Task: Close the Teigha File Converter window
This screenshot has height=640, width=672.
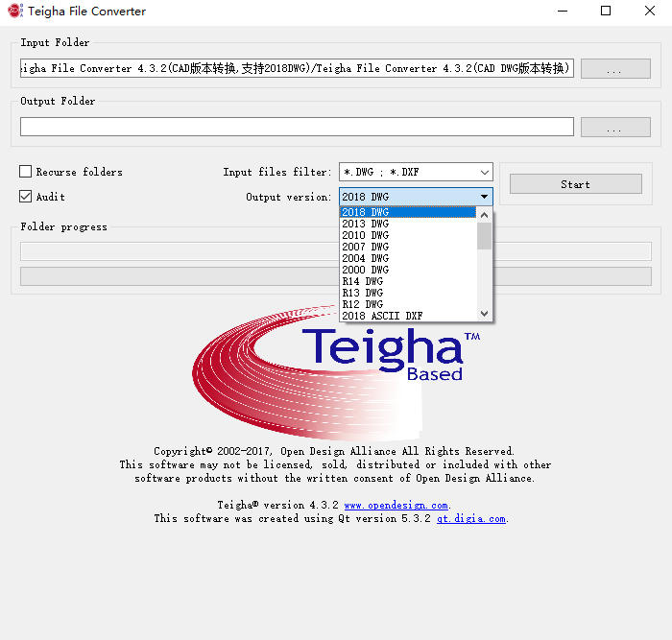Action: tap(650, 12)
